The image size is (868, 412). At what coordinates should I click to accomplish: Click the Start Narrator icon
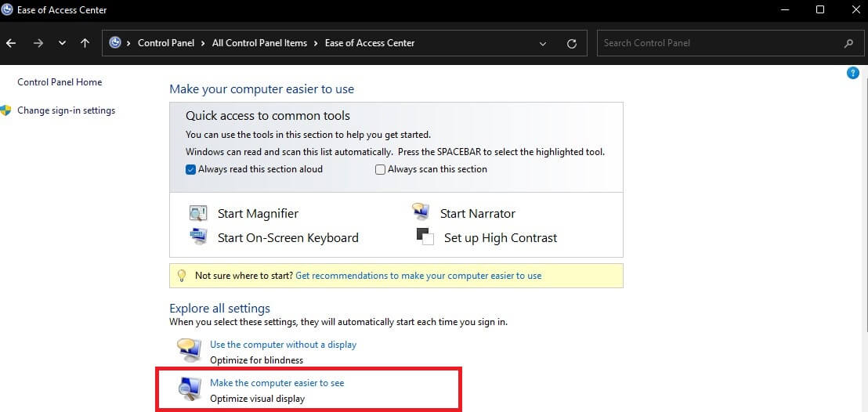tap(421, 211)
